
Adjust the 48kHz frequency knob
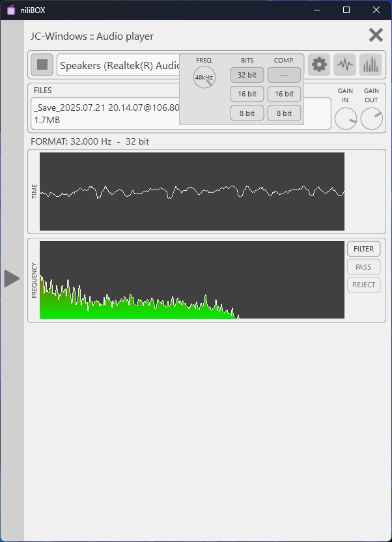(204, 78)
